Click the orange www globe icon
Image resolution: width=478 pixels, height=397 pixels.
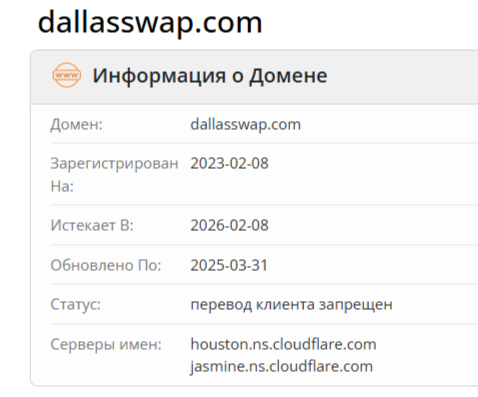(67, 75)
